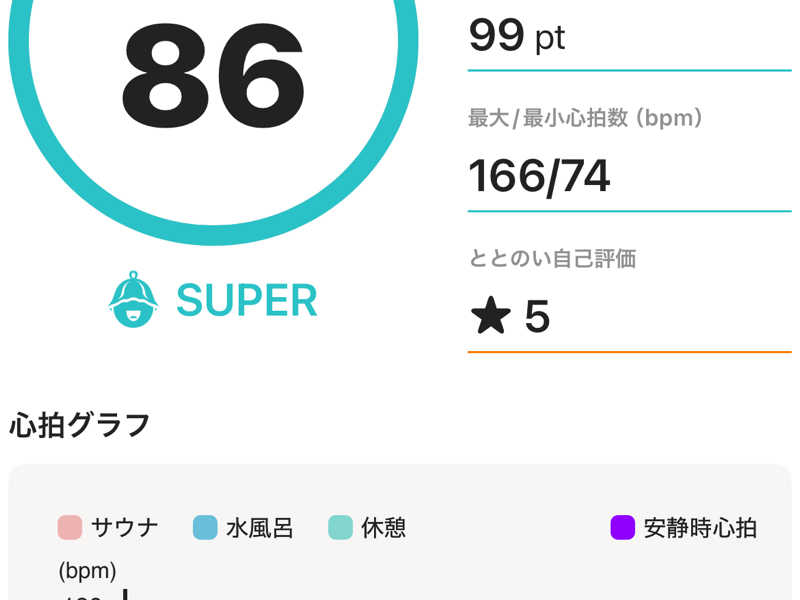
Task: Click the ととのい自己評価 label
Action: [553, 258]
